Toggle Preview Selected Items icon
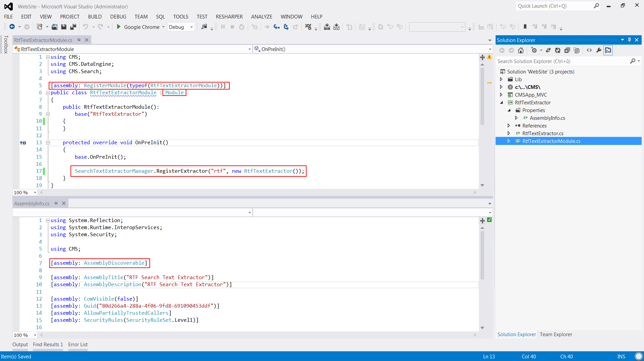644x361 pixels. pos(608,50)
